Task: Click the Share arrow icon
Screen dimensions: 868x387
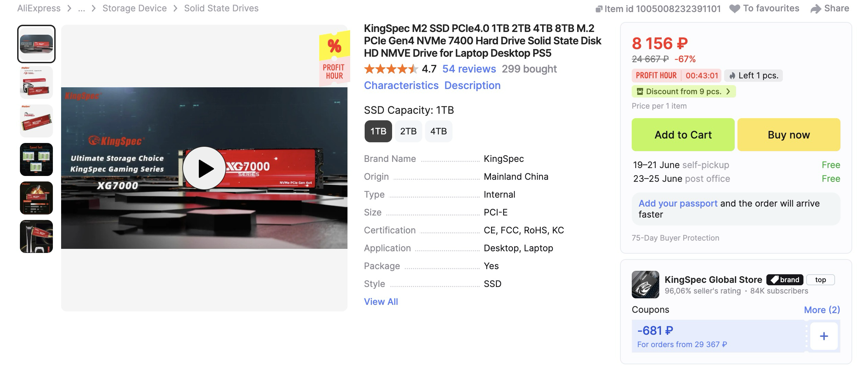Action: [816, 9]
